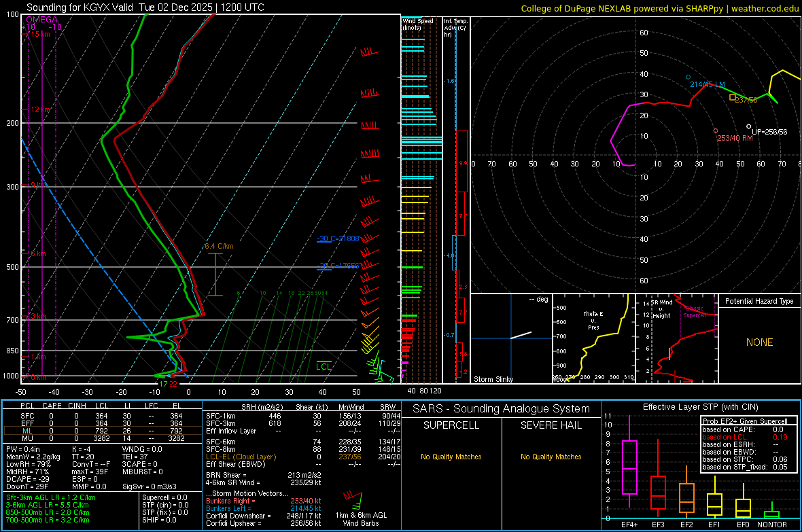802x532 pixels.
Task: Click the Theta-E v. Pres label
Action: [x=593, y=320]
